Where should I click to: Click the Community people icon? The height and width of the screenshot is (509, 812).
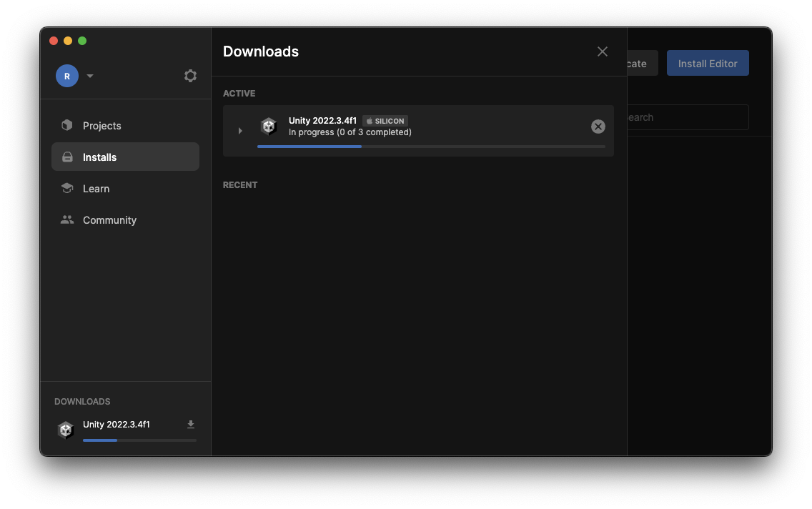tap(66, 219)
